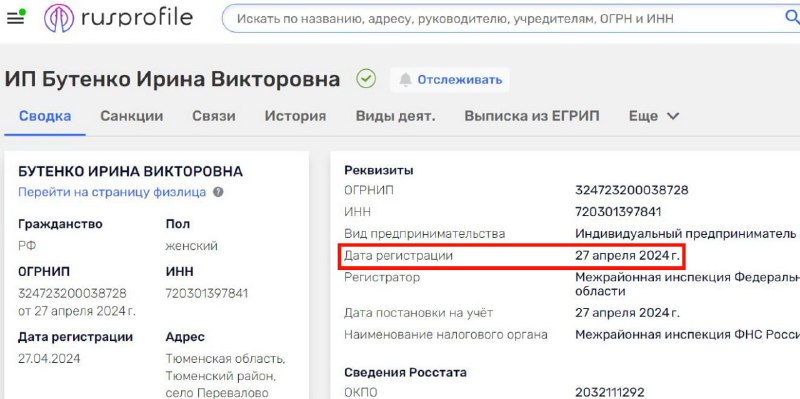Expand the Еще dropdown
The height and width of the screenshot is (399, 800).
tap(654, 116)
